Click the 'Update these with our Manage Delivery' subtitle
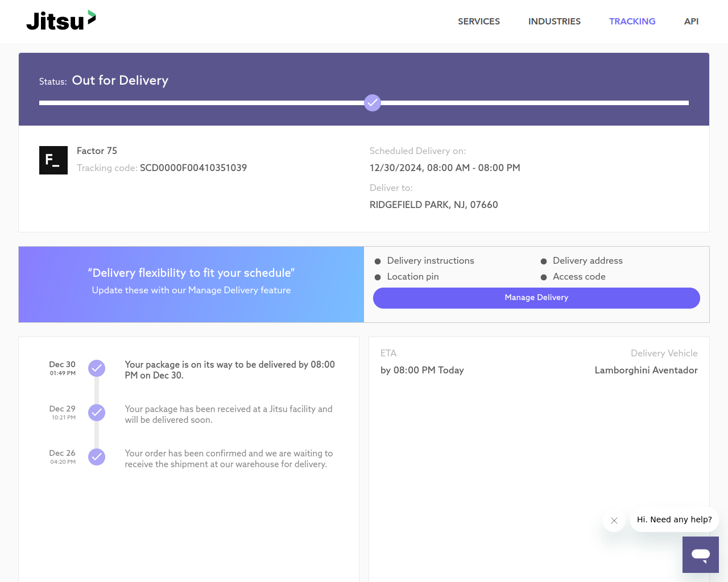 (x=191, y=290)
